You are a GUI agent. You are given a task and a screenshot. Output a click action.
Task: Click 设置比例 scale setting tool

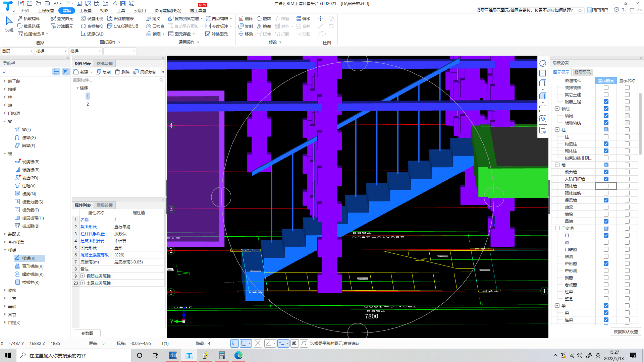click(x=92, y=18)
